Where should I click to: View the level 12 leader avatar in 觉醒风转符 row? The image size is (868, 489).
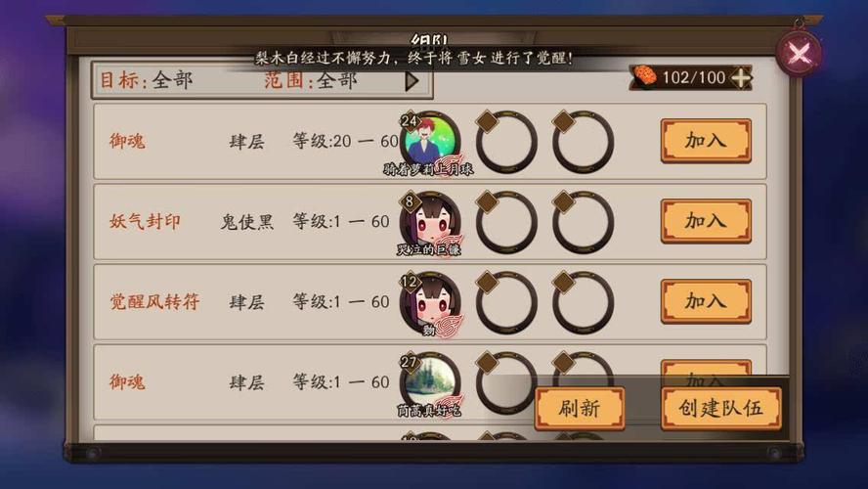[x=430, y=302]
